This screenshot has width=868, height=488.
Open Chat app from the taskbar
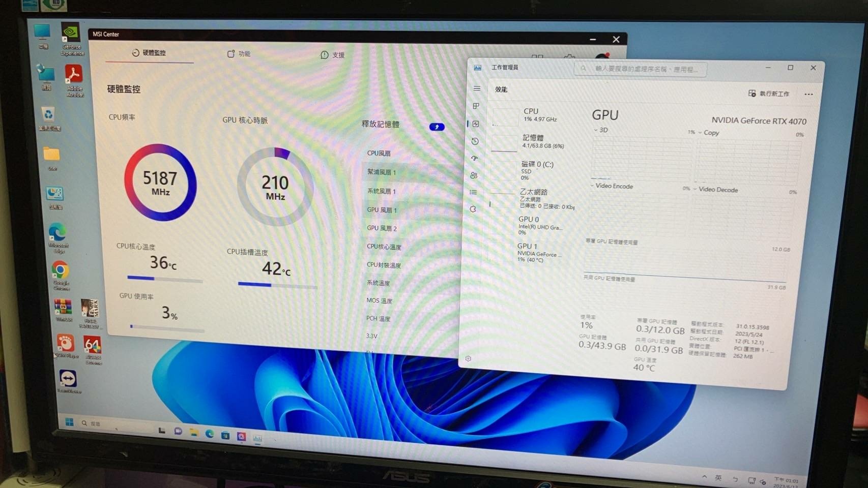(x=178, y=431)
